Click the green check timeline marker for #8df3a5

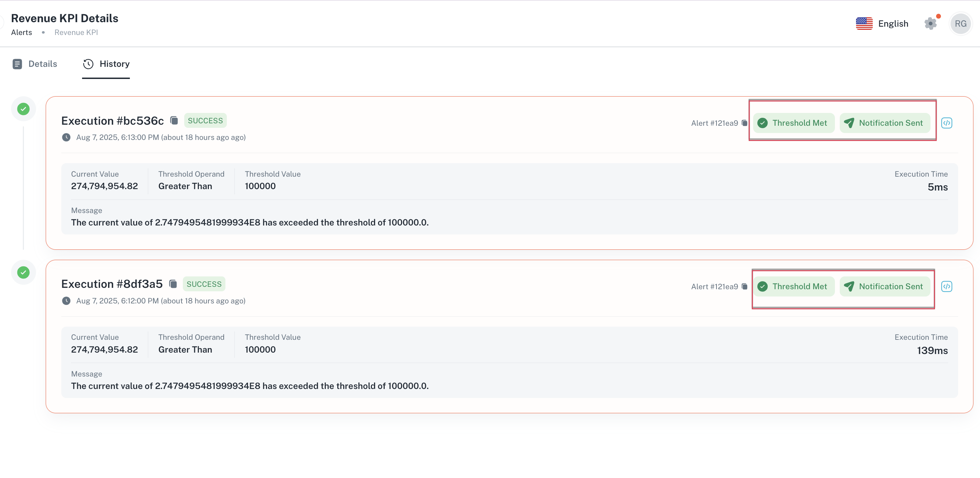(x=24, y=273)
